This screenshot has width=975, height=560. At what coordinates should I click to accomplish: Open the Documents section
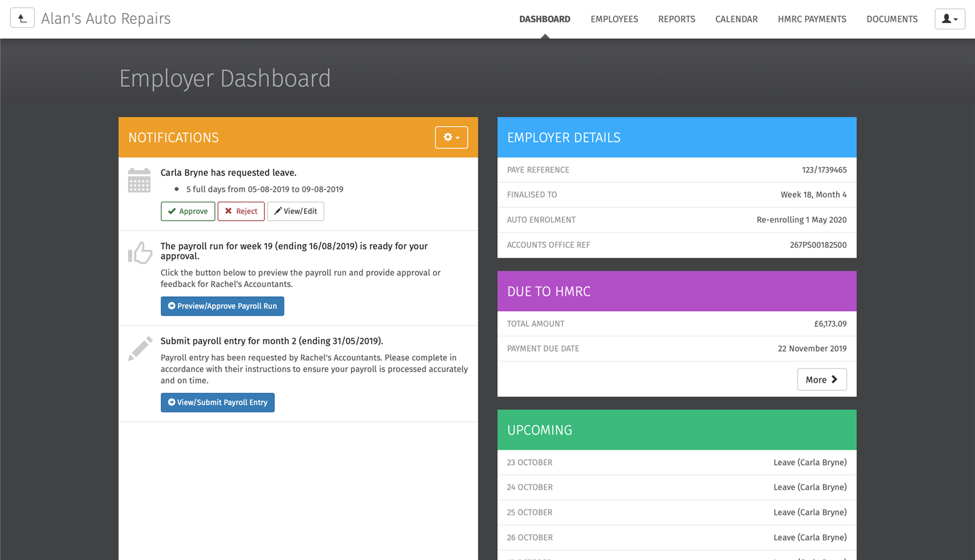point(892,19)
